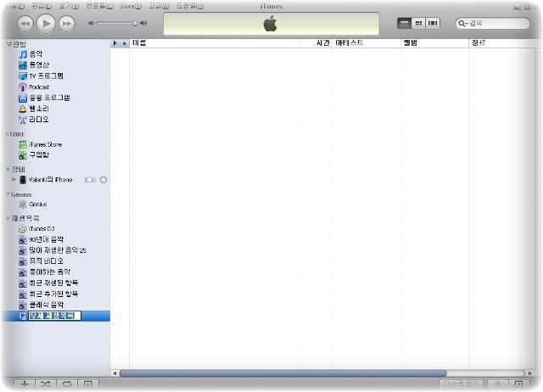Switch to Cover Flow view
Viewport: 543px width, 392px height.
[x=433, y=23]
